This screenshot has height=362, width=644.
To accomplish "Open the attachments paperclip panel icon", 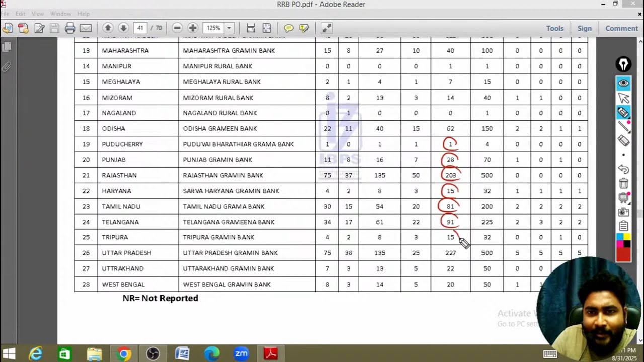I will pyautogui.click(x=7, y=66).
